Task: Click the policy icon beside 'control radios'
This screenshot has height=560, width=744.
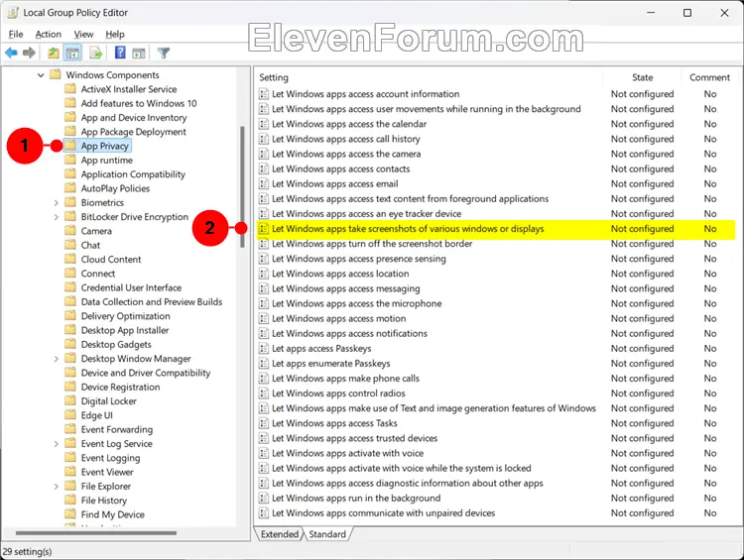Action: [x=263, y=393]
